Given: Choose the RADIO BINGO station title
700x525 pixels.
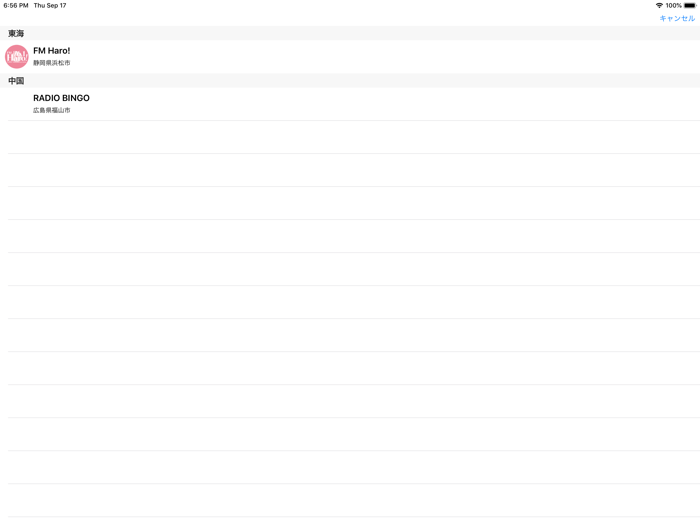Looking at the screenshot, I should tap(61, 98).
